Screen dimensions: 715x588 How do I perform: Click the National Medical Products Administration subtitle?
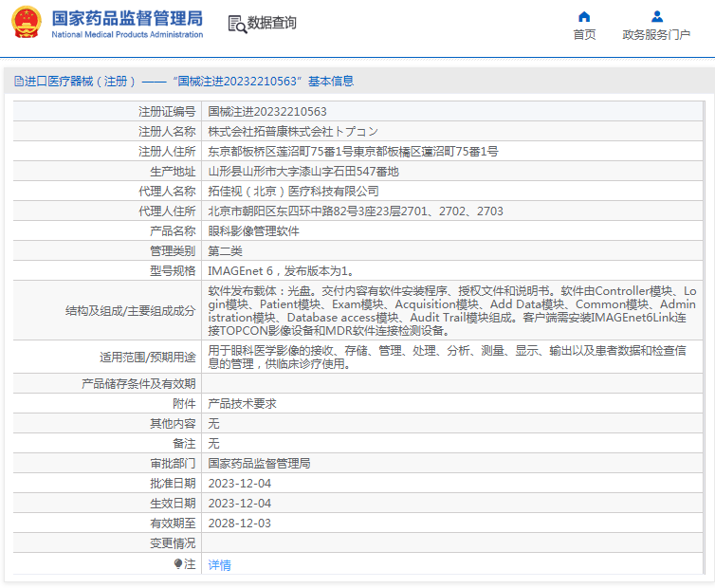click(127, 35)
